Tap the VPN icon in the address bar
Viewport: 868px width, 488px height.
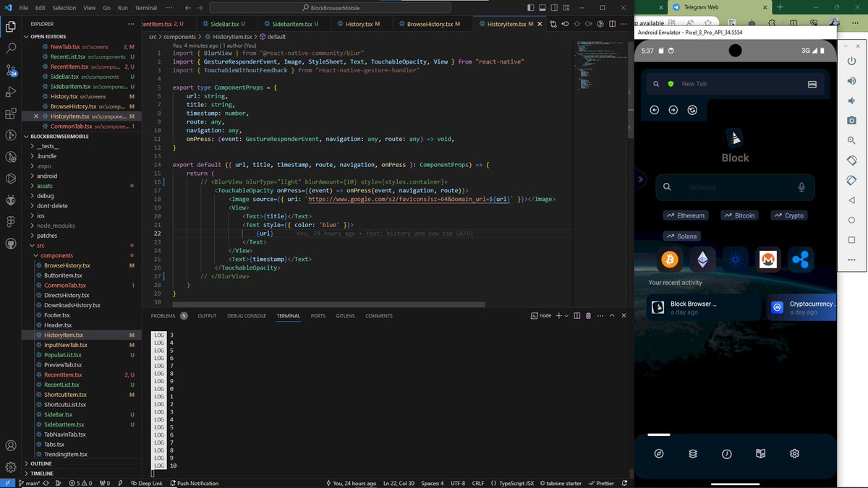(x=812, y=84)
